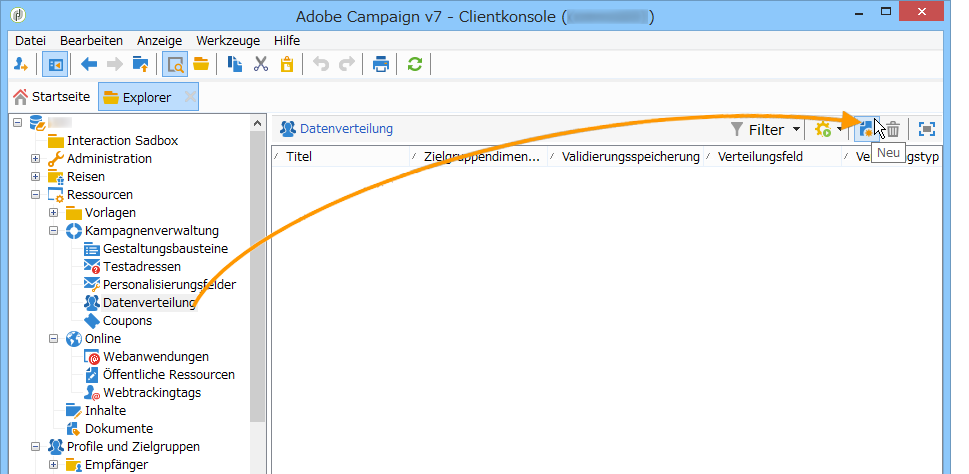Screen dimensions: 969x474
Task: Click the fullscreen detail zone icon
Action: point(926,129)
